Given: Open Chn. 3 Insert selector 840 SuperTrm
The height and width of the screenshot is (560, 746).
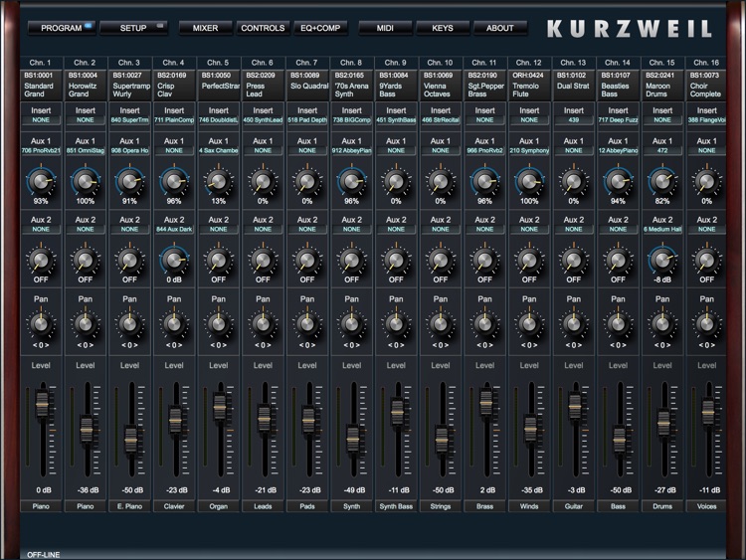Looking at the screenshot, I should click(129, 120).
